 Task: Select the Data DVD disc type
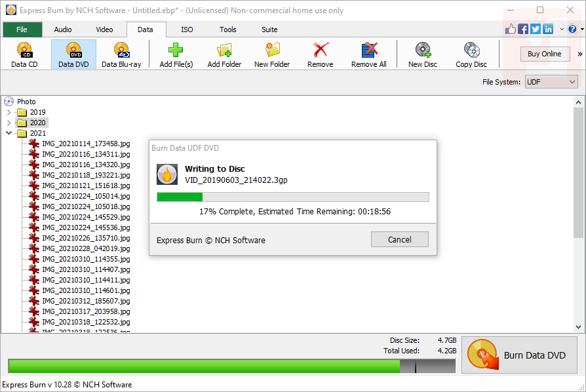tap(73, 54)
